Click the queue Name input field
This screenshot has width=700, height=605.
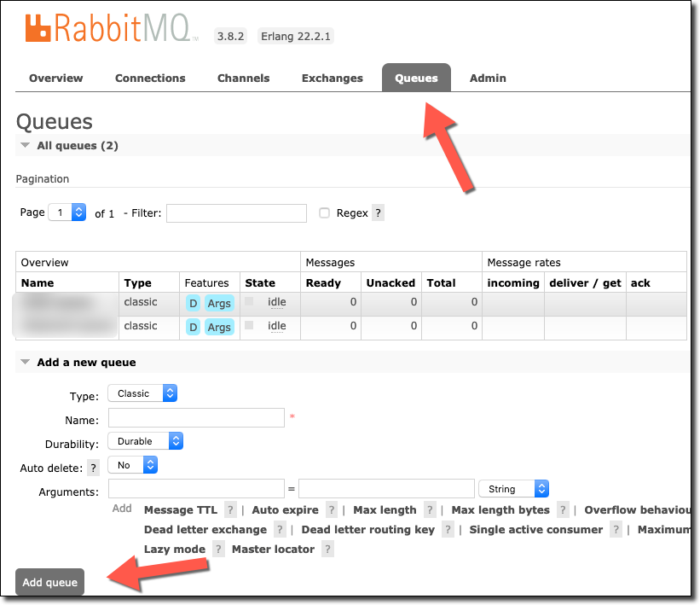196,417
